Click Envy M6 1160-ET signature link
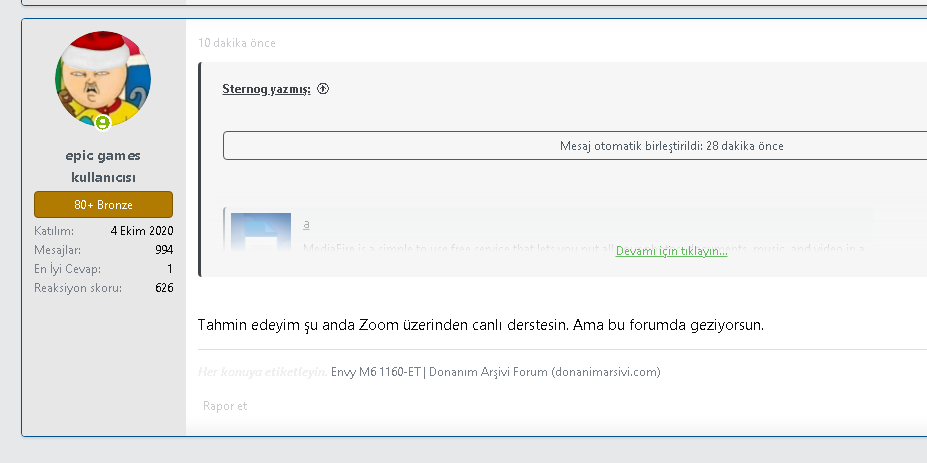 (x=495, y=372)
